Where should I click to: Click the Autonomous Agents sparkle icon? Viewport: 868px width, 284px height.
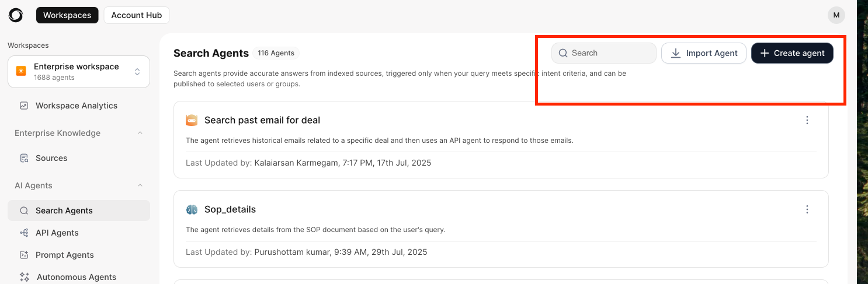24,277
